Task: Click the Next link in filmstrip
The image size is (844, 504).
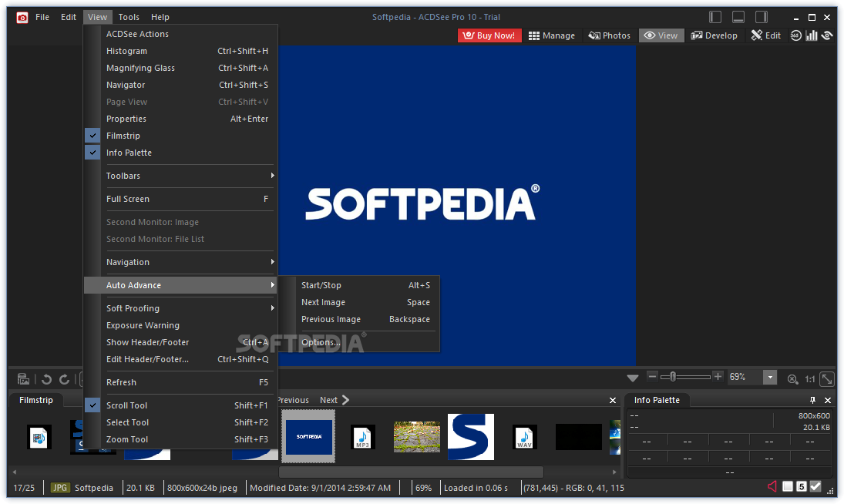Action: click(x=335, y=400)
